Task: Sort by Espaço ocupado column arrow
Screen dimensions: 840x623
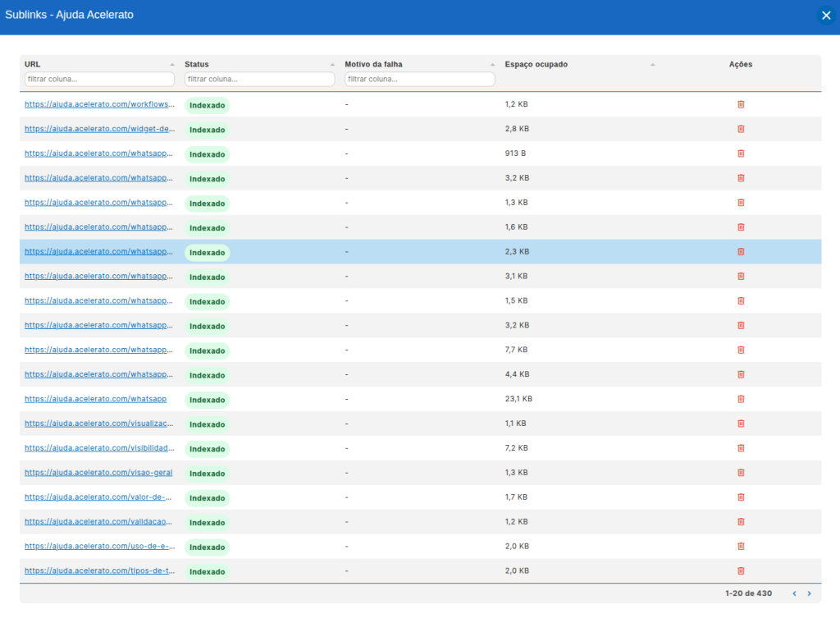Action: (652, 64)
